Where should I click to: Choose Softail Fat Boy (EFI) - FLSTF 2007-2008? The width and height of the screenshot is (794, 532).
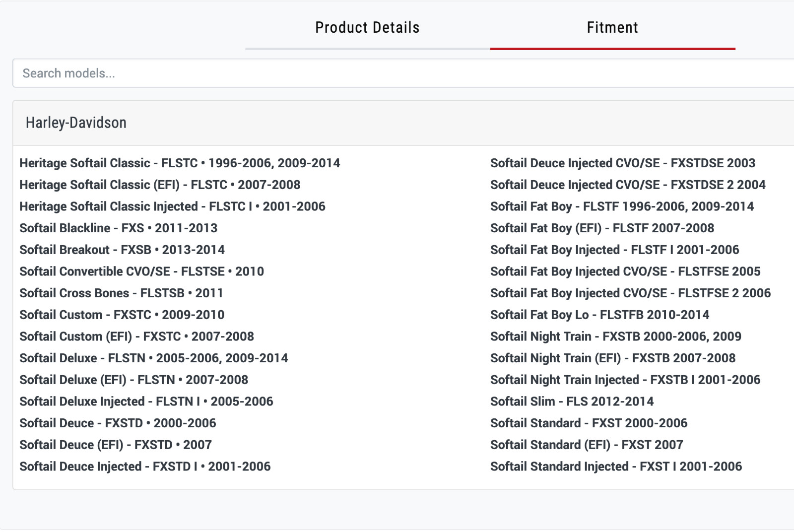(x=602, y=228)
